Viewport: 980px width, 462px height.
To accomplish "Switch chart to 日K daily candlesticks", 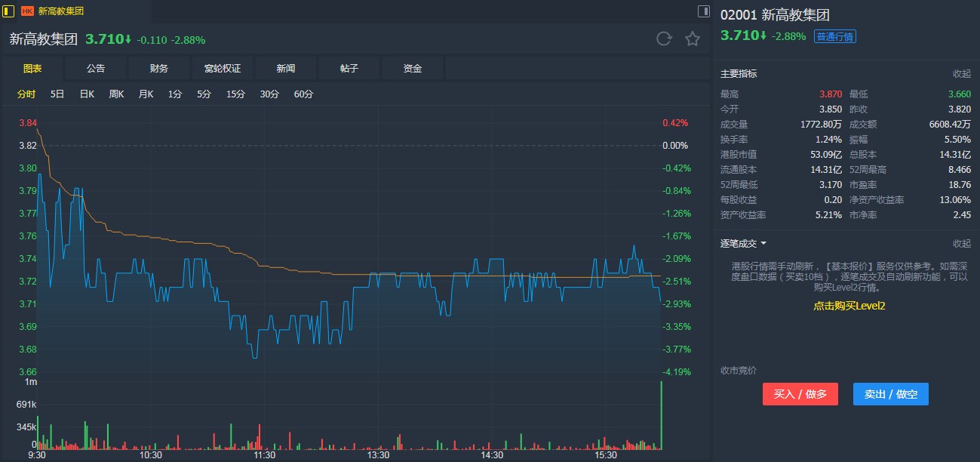I will [x=87, y=94].
